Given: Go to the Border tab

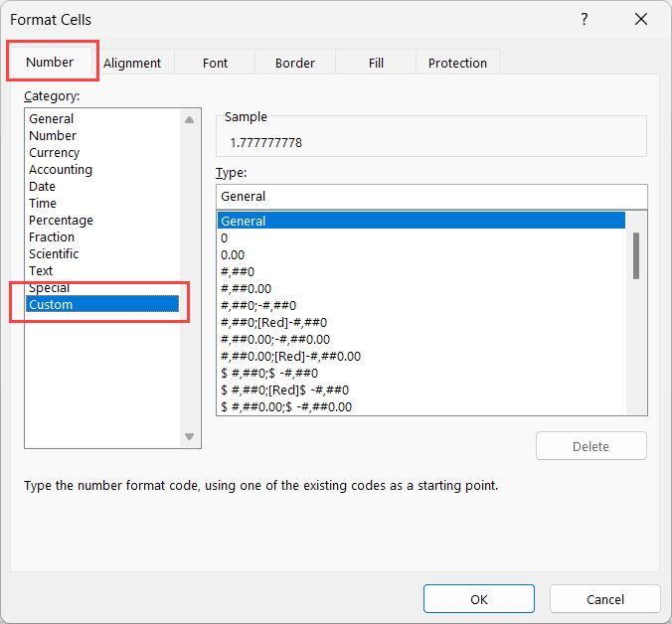Looking at the screenshot, I should 295,63.
